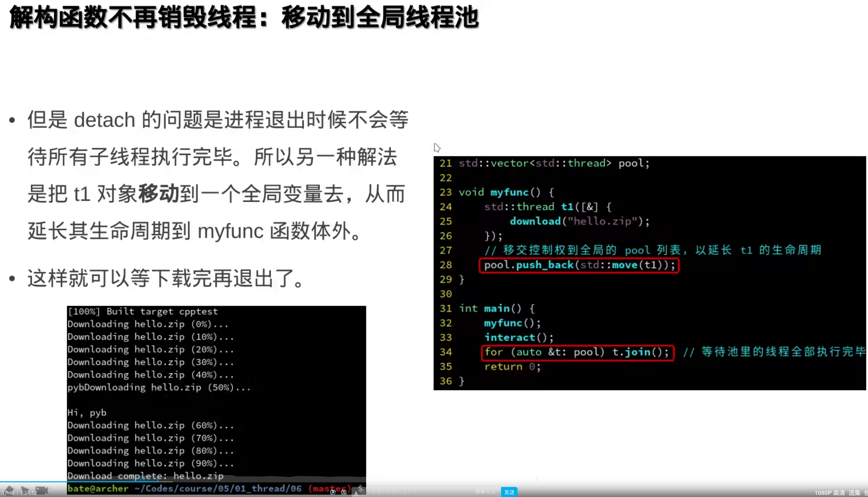Click 'std::thread t1([&] {' on line 24
Viewport: 868px width, 497px height.
[x=548, y=207]
